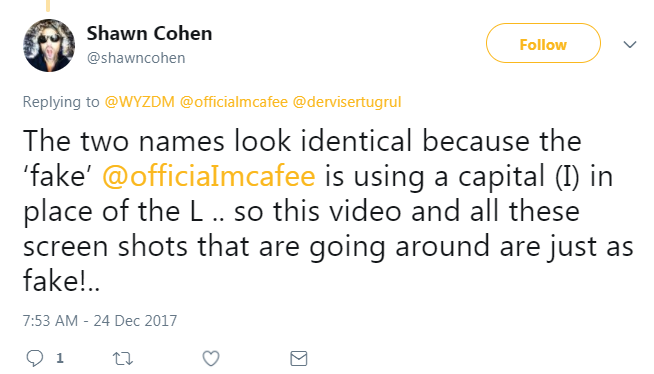
Task: Click the @shawncohen handle
Action: (136, 58)
